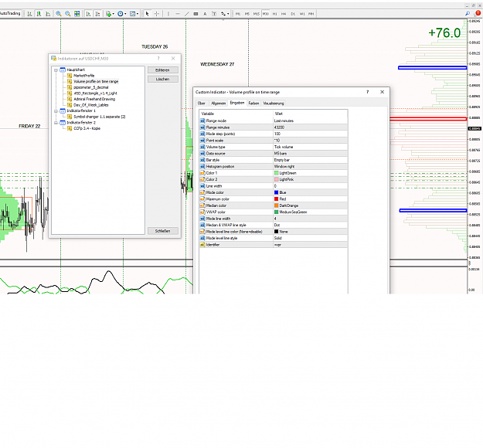Collapse the Indikatorfenster 2 tree node
This screenshot has height=448, width=483.
coord(56,123)
